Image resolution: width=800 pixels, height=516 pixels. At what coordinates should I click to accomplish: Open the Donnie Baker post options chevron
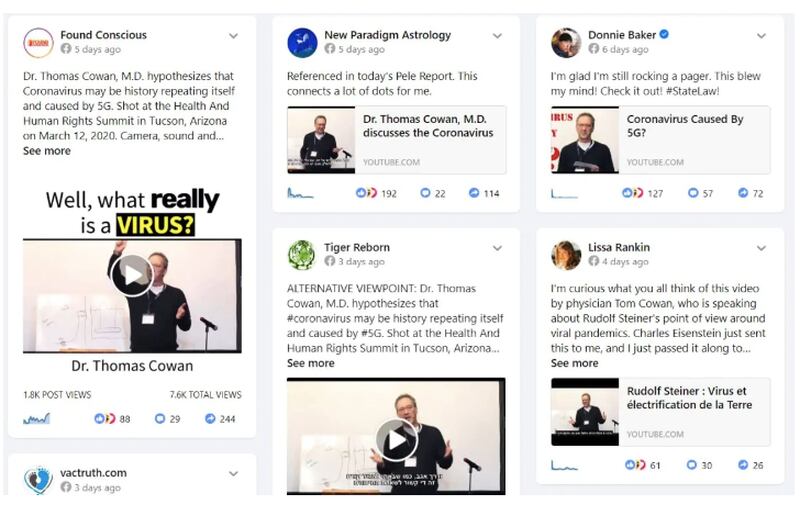pos(761,36)
